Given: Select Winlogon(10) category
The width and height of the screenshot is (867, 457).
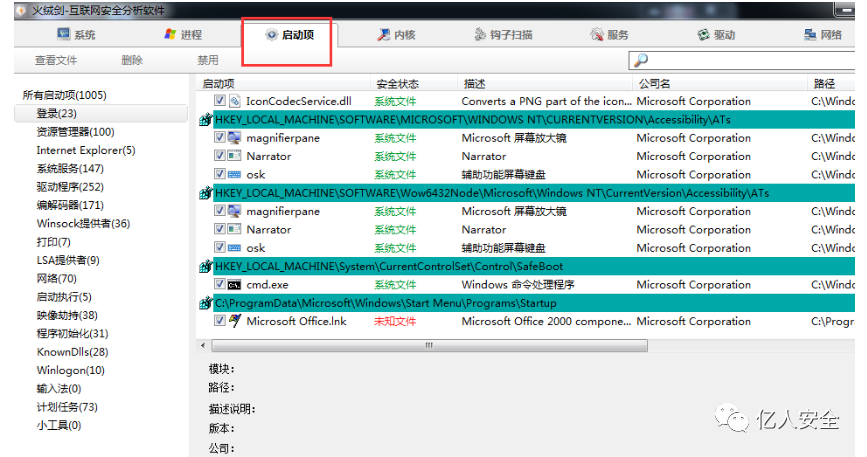Looking at the screenshot, I should (x=70, y=370).
